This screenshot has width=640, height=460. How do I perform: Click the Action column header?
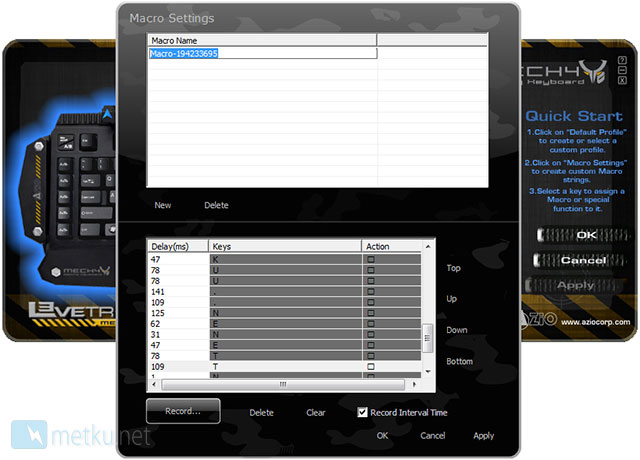[392, 247]
